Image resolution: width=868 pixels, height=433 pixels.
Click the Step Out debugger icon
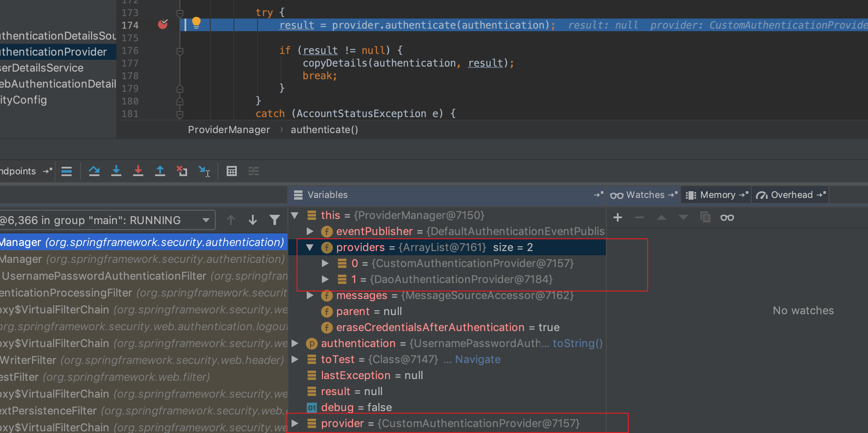pos(160,171)
